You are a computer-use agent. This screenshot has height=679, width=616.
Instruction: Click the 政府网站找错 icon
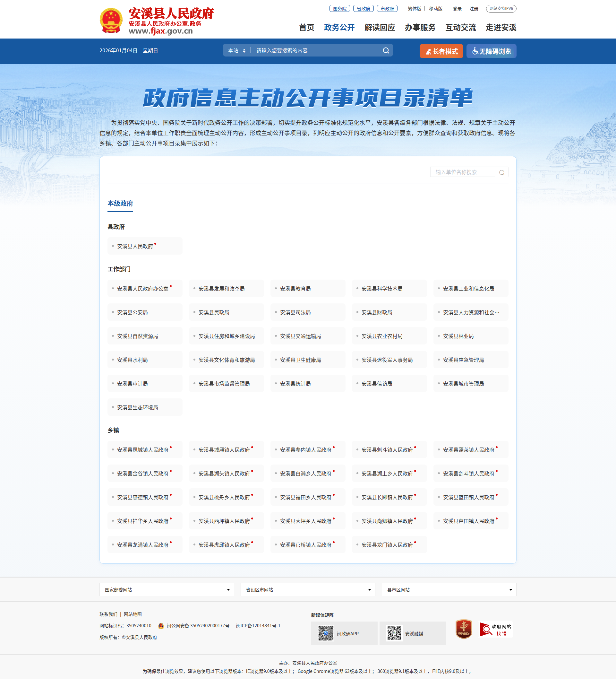(x=495, y=630)
